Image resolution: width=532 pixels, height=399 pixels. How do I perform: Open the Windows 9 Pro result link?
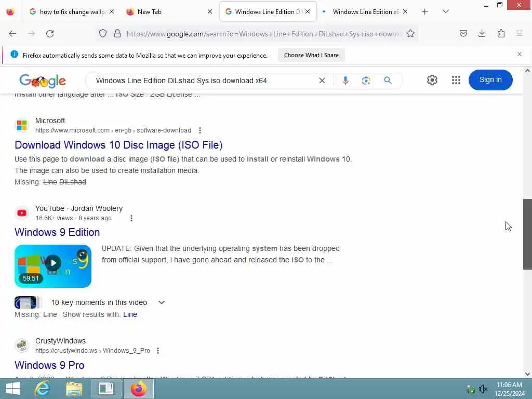pyautogui.click(x=49, y=365)
